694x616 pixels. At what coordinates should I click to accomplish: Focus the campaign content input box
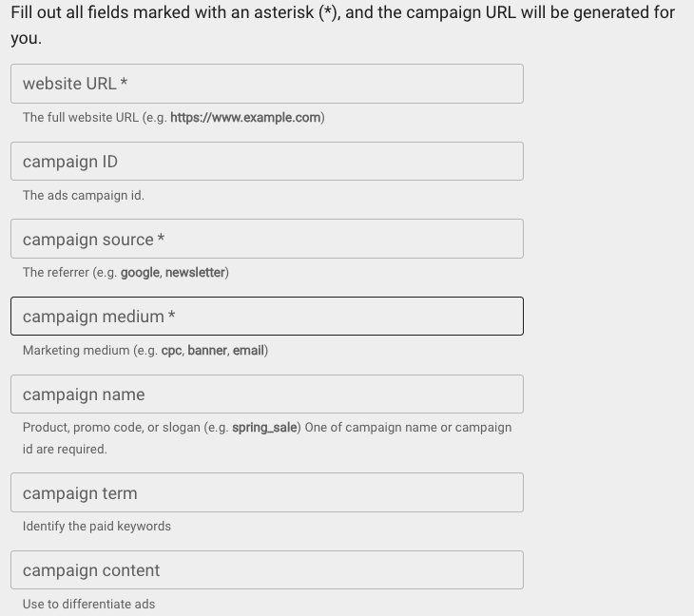pyautogui.click(x=266, y=570)
